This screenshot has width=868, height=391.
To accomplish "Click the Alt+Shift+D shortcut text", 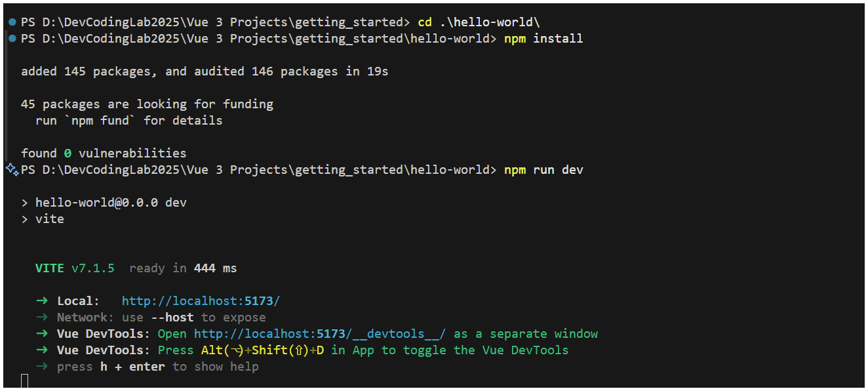I will [262, 350].
